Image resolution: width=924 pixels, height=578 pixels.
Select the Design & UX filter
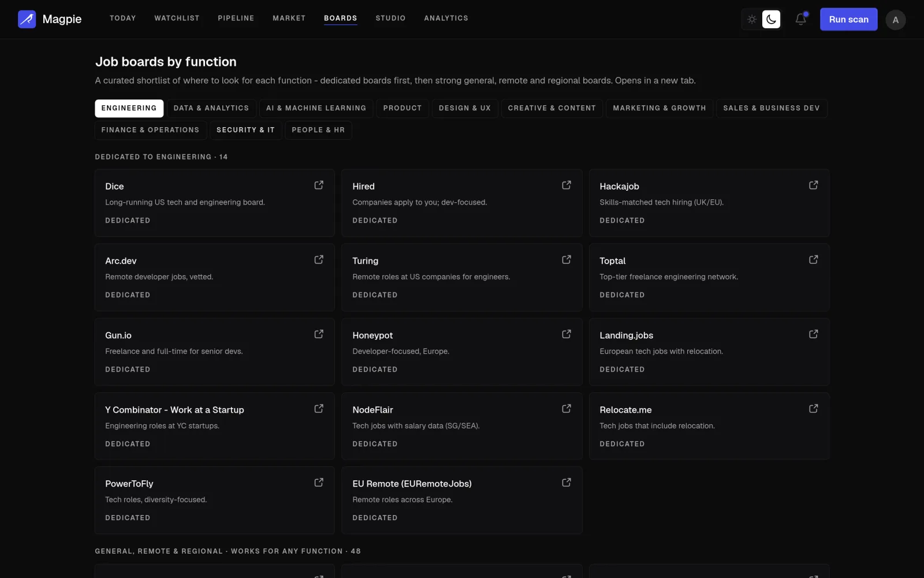click(465, 108)
